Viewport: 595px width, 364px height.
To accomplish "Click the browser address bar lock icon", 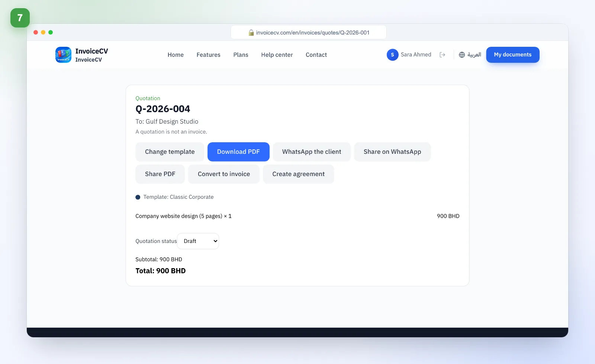I will (x=251, y=33).
